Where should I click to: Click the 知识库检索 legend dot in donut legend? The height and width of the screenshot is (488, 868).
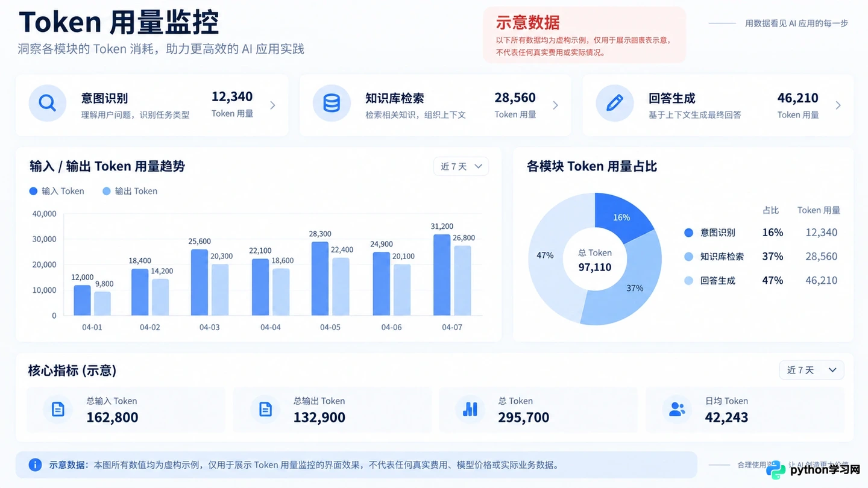689,257
